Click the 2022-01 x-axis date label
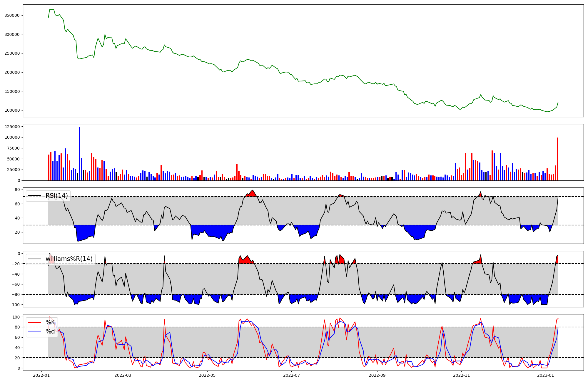This screenshot has height=382, width=588. click(x=41, y=375)
